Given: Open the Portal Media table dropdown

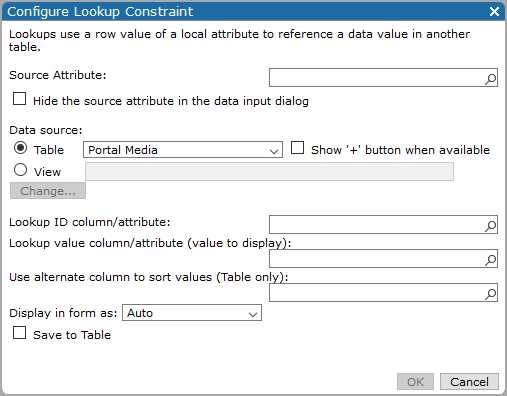Looking at the screenshot, I should click(x=183, y=150).
